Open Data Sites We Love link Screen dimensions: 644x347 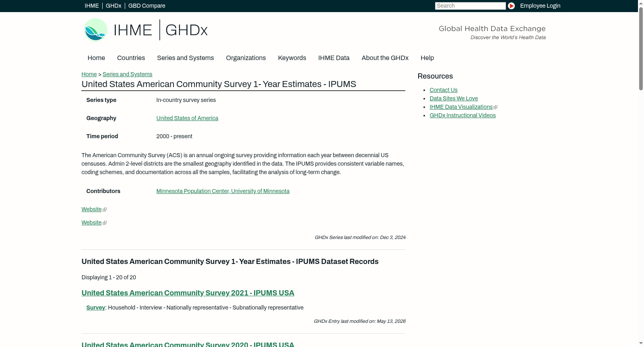coord(454,98)
